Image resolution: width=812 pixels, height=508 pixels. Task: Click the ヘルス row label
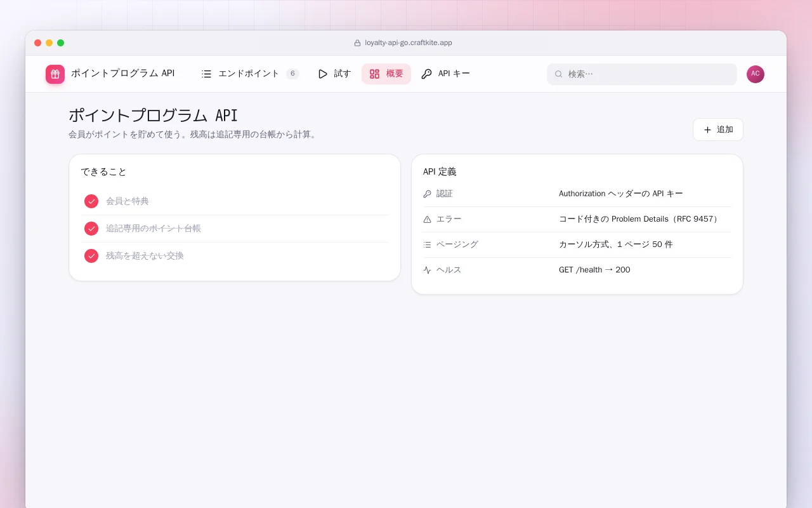tap(449, 270)
